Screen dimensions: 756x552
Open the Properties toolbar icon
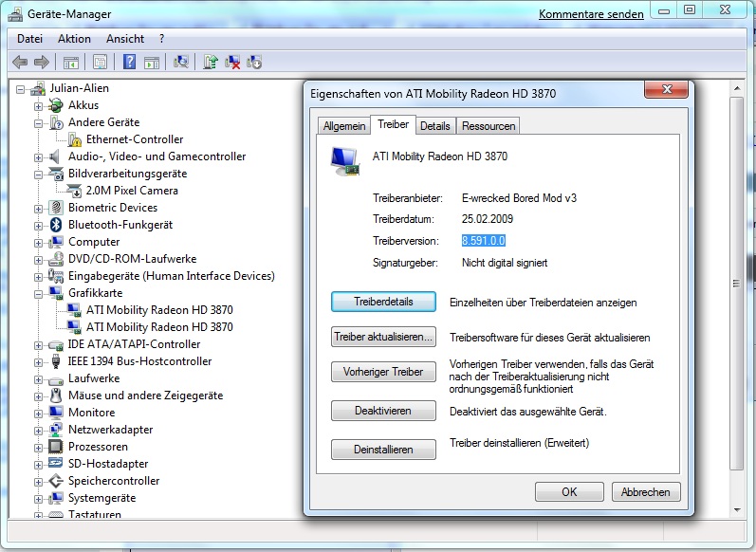(100, 63)
